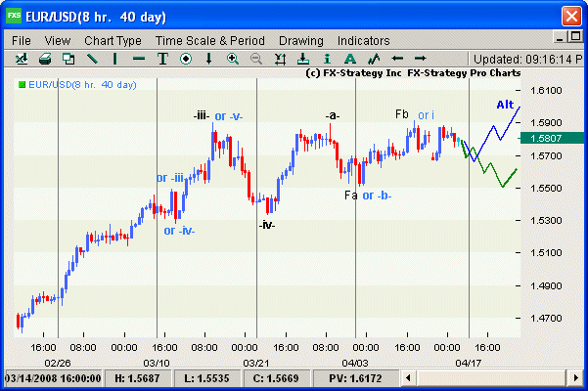Click the Updated: 09:16:14 timestamp
588x391 pixels.
pos(527,60)
